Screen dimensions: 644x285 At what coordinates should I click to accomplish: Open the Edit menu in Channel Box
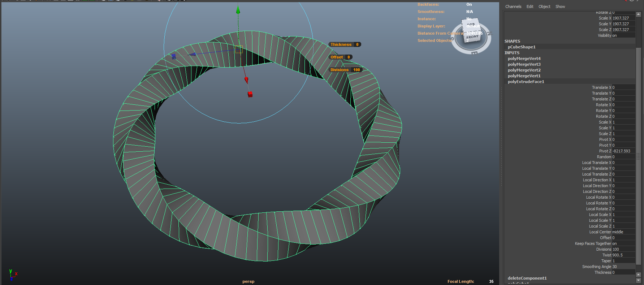[x=530, y=7]
